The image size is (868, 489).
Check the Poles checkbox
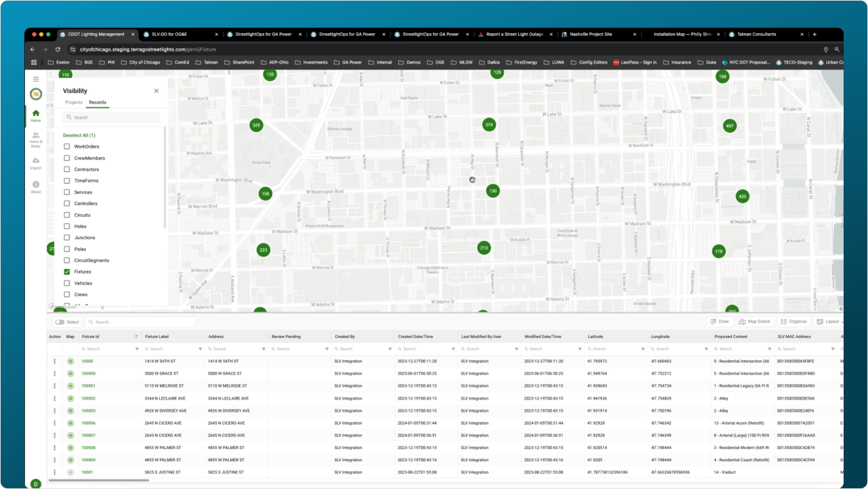point(67,249)
